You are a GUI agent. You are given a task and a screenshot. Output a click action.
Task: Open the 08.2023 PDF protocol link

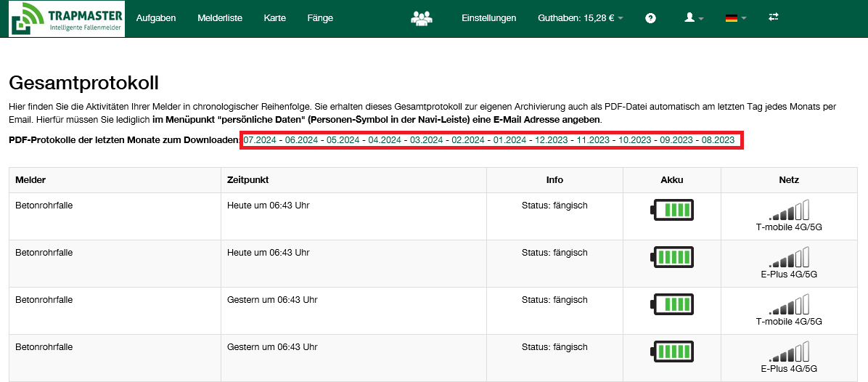[718, 139]
